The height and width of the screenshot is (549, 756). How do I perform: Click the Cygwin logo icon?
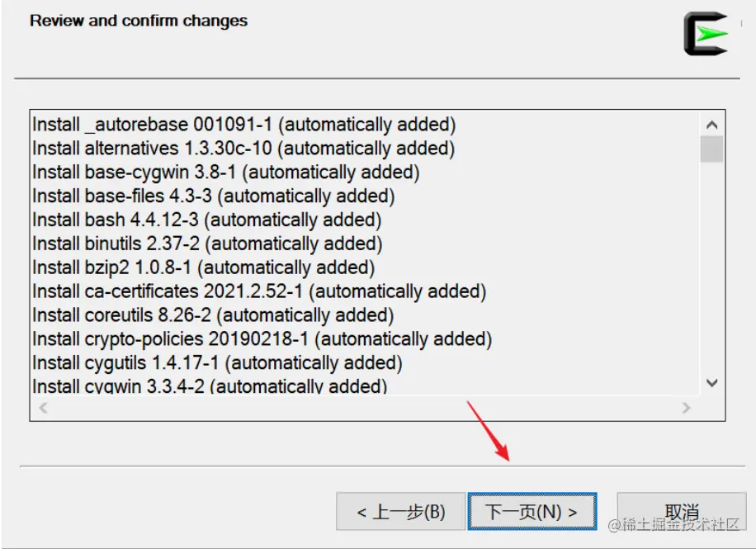pos(706,34)
